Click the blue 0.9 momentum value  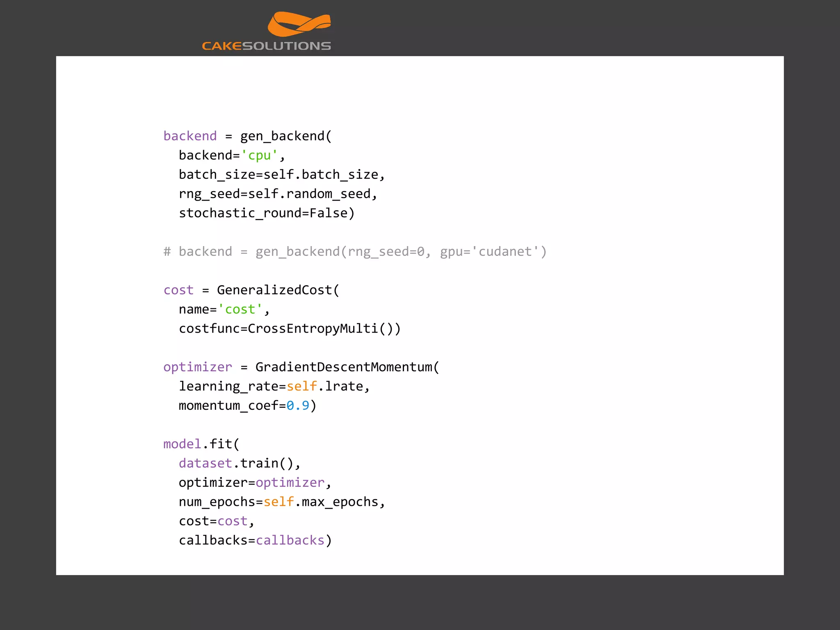[x=298, y=406]
